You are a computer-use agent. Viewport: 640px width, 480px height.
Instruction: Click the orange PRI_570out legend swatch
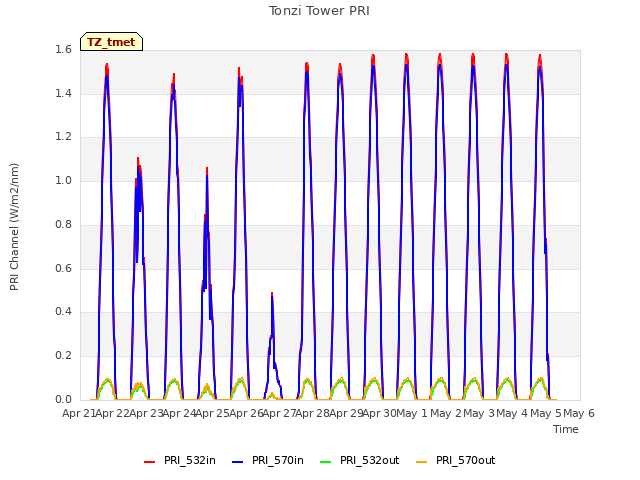[422, 462]
